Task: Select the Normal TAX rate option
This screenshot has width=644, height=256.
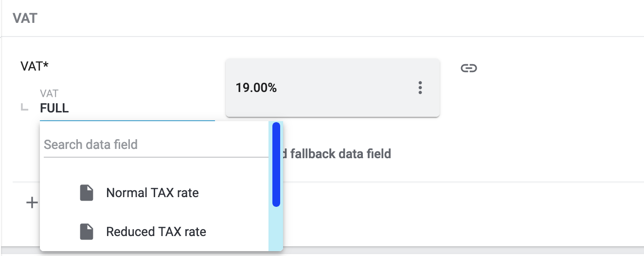Action: [152, 193]
